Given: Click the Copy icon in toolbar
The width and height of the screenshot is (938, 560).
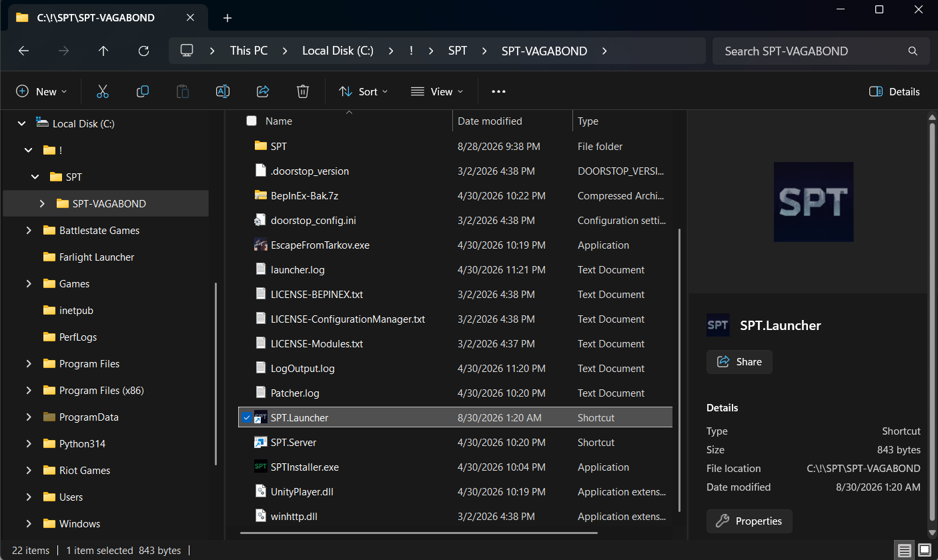Looking at the screenshot, I should pyautogui.click(x=143, y=91).
